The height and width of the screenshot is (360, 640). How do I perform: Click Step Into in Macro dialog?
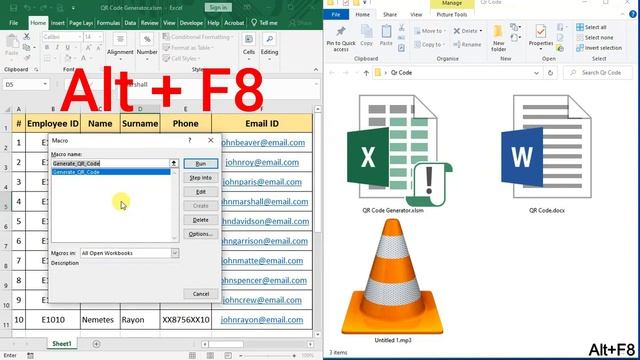(x=200, y=178)
